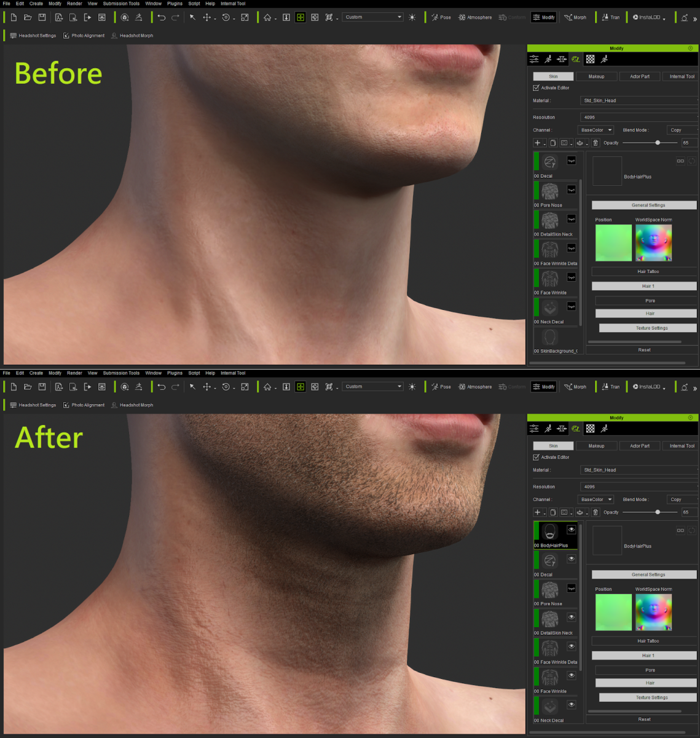Click the Save project icon in the Before toolbar
This screenshot has height=738, width=700.
42,17
